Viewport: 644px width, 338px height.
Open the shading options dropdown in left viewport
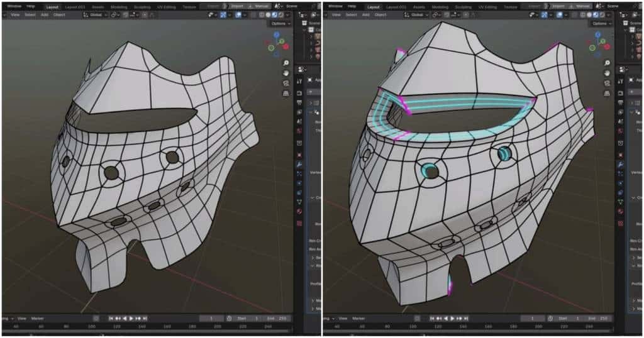[287, 15]
